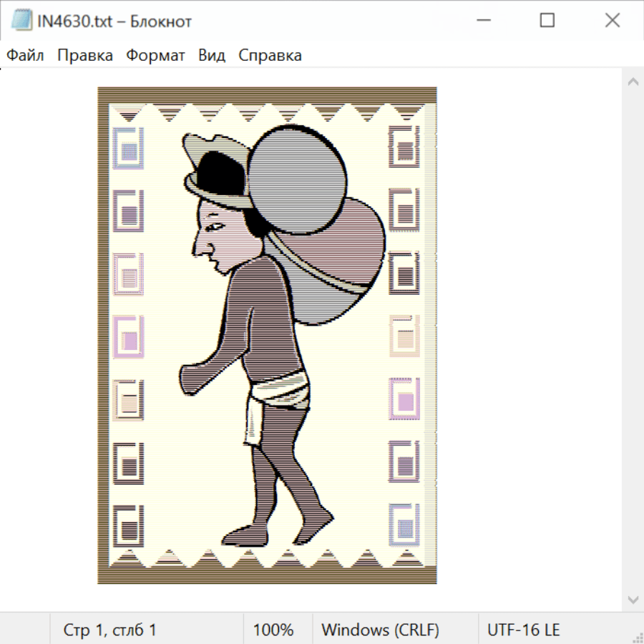Open the Файл menu
Viewport: 644px width, 644px height.
(x=25, y=55)
